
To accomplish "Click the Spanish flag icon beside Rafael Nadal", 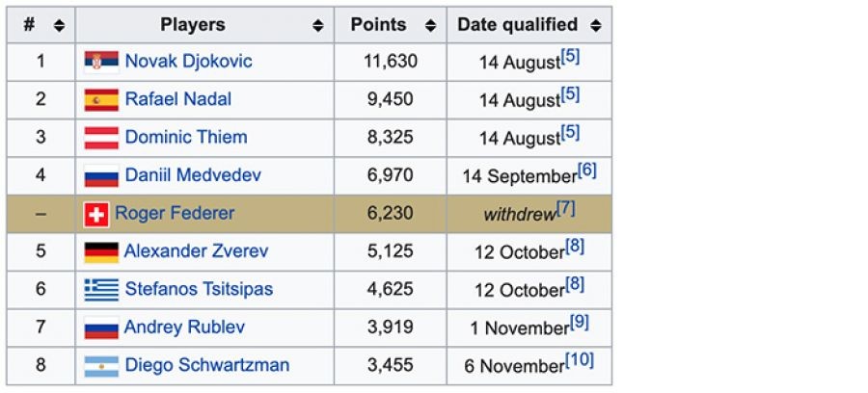I will coord(101,99).
